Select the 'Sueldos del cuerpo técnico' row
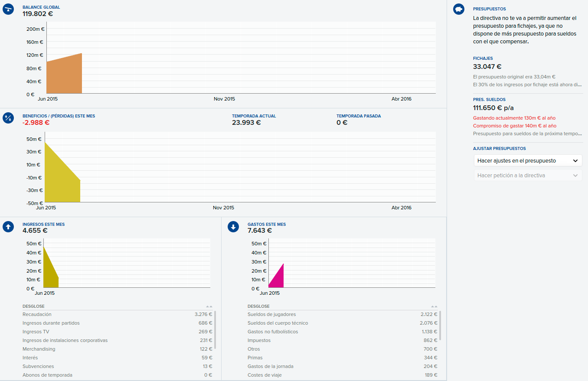Viewport: 588px width, 381px height. click(x=343, y=323)
